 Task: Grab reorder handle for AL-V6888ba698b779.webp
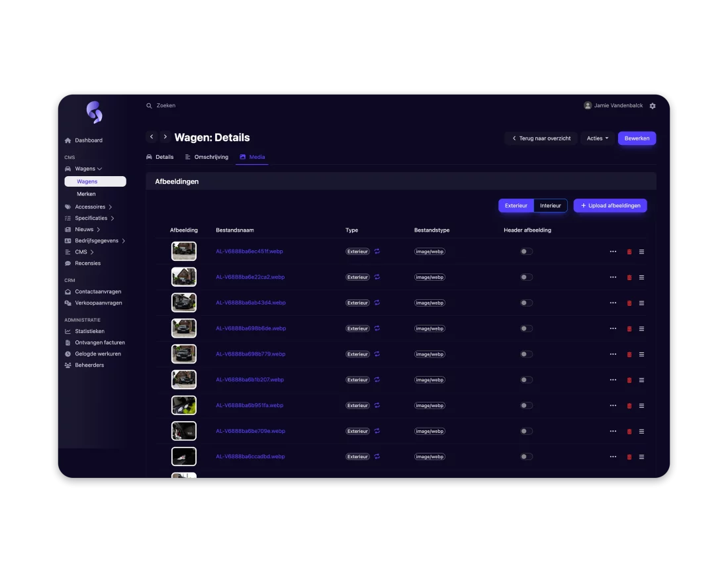click(x=642, y=354)
